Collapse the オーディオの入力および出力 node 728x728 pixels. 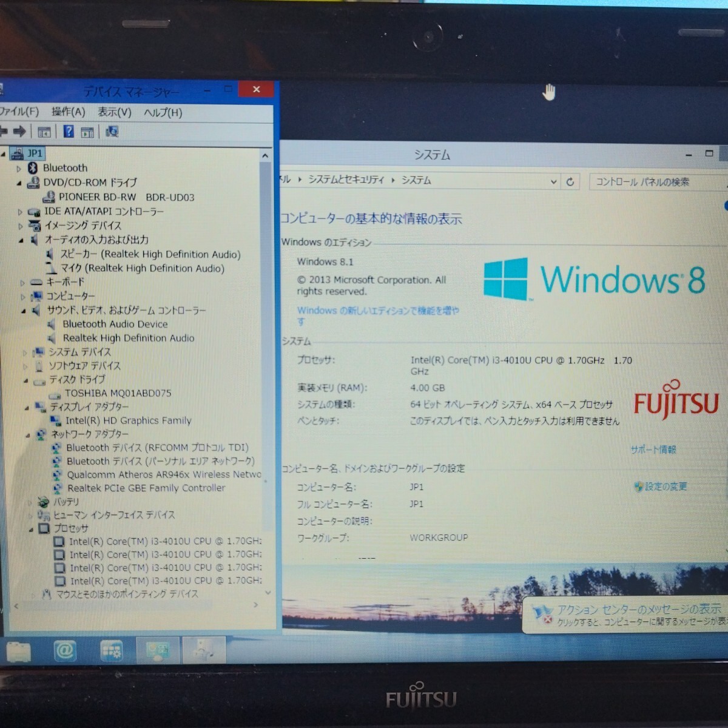[x=21, y=241]
